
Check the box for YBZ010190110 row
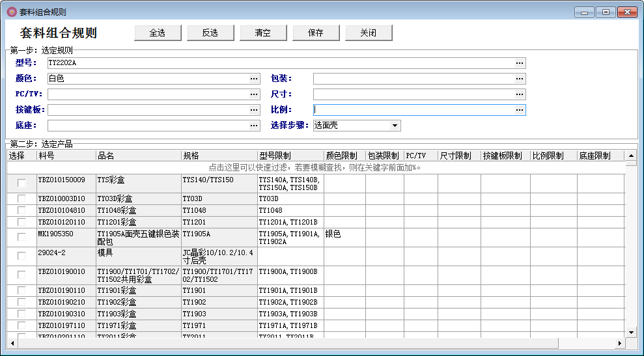pos(21,290)
